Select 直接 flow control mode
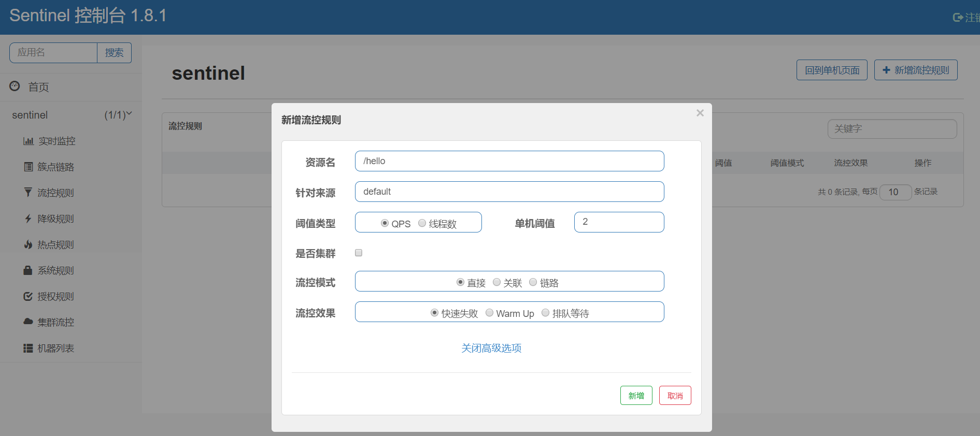This screenshot has width=980, height=436. coord(460,282)
